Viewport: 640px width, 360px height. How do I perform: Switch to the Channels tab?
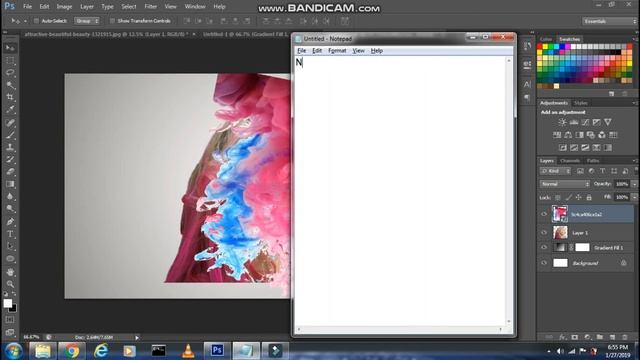click(570, 161)
